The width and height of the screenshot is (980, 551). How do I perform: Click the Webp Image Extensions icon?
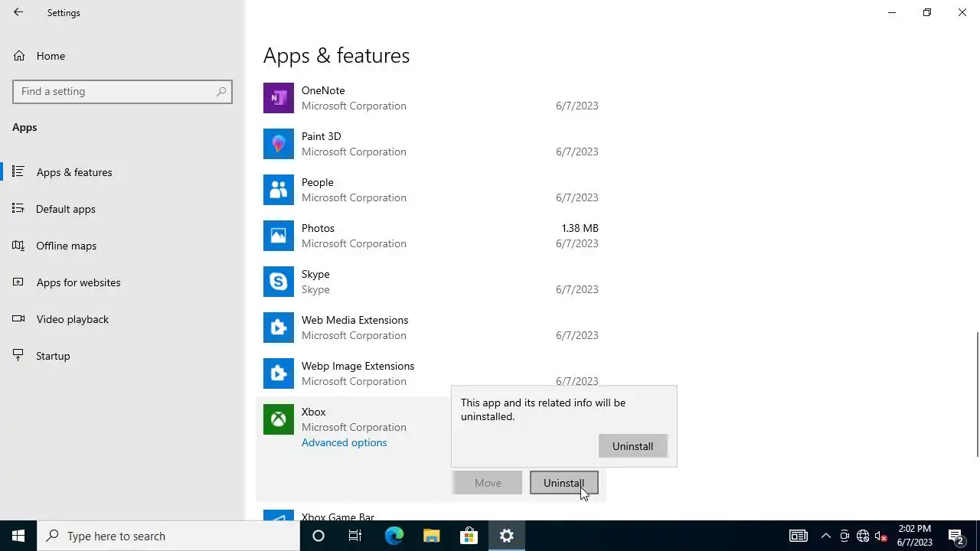click(x=279, y=373)
